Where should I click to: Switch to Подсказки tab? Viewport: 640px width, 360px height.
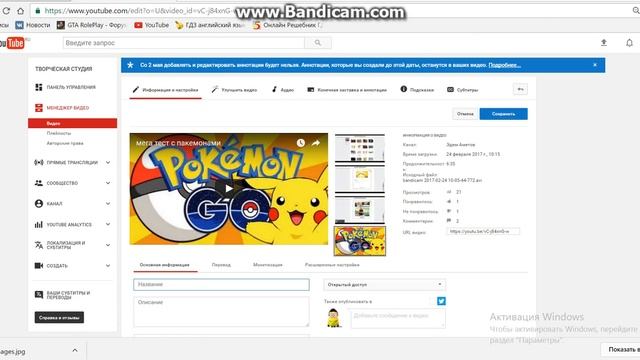[x=417, y=90]
